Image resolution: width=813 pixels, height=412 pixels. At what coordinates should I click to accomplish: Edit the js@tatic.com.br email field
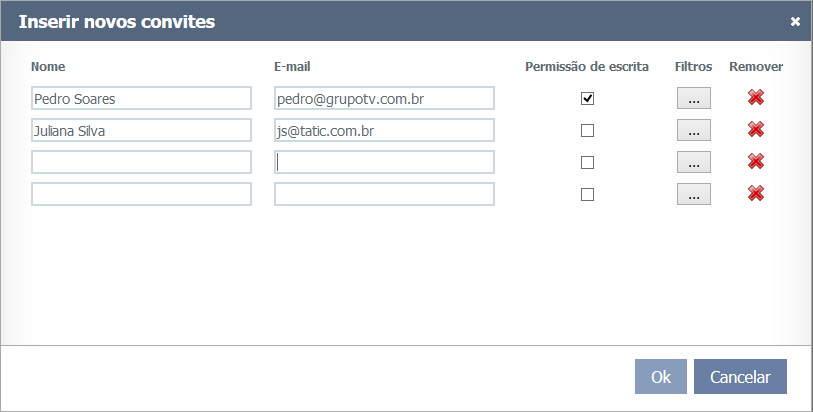point(384,130)
